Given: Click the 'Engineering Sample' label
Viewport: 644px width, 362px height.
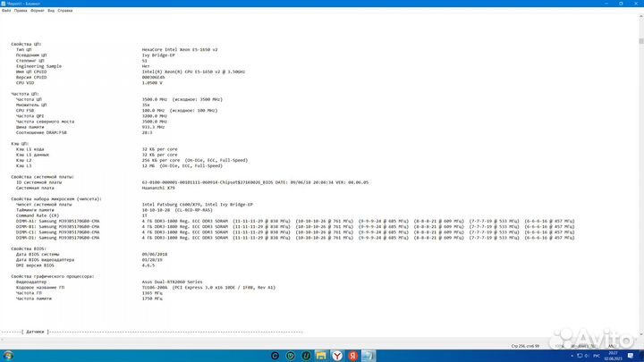Looking at the screenshot, I should [x=38, y=66].
